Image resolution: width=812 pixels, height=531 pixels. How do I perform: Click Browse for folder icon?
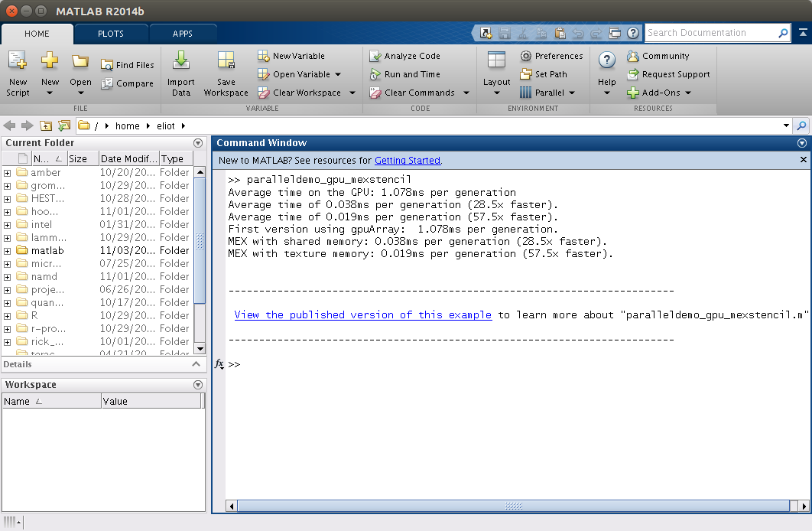pyautogui.click(x=64, y=125)
